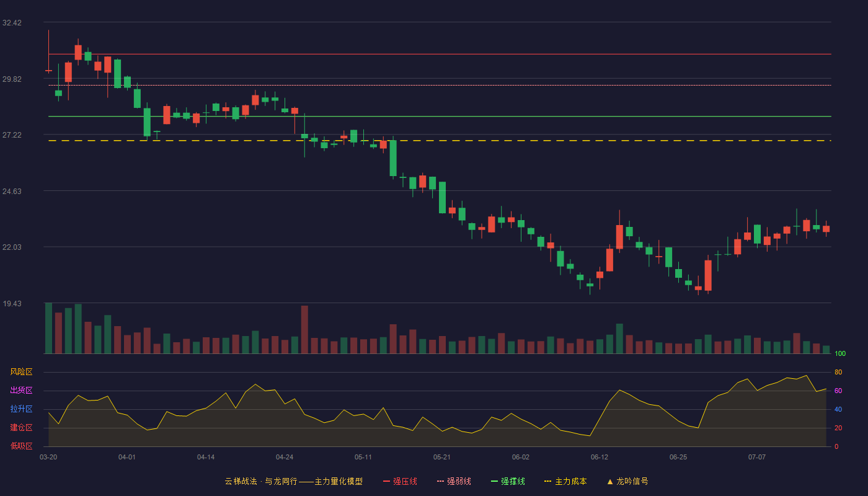
Task: Click the 19.43 price axis label
Action: 12,304
